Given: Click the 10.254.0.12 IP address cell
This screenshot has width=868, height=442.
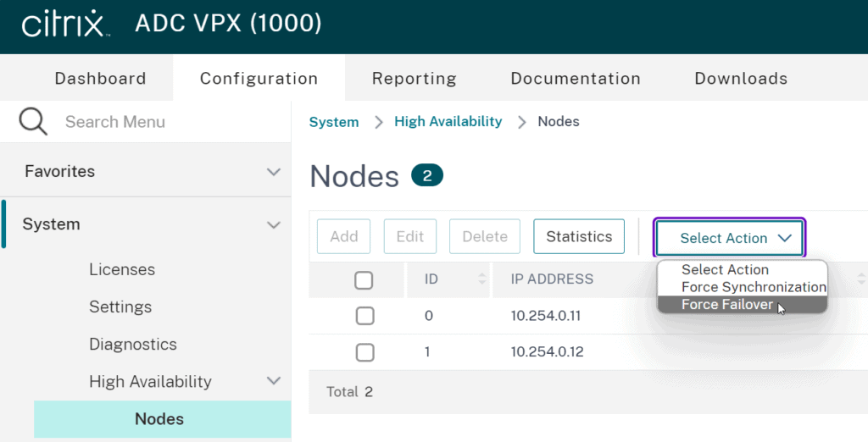Looking at the screenshot, I should pyautogui.click(x=547, y=352).
